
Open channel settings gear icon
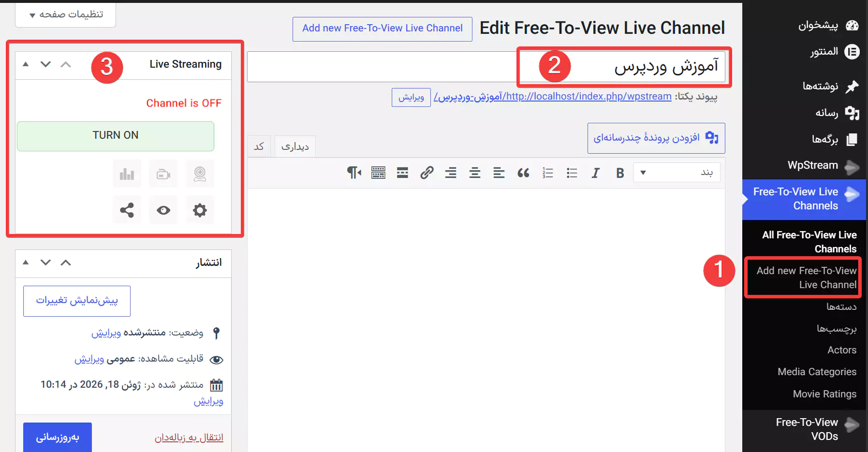click(200, 210)
